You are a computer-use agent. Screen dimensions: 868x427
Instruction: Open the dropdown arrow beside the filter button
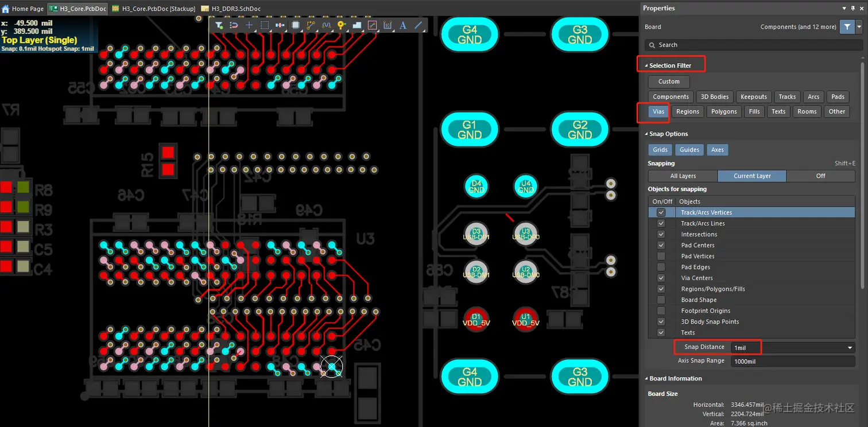[859, 27]
